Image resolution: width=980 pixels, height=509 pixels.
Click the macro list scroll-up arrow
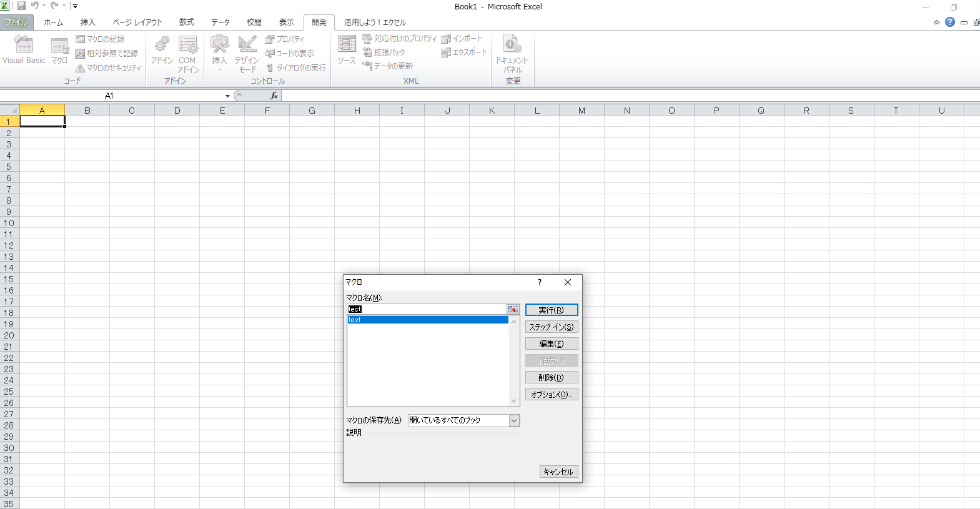click(514, 321)
